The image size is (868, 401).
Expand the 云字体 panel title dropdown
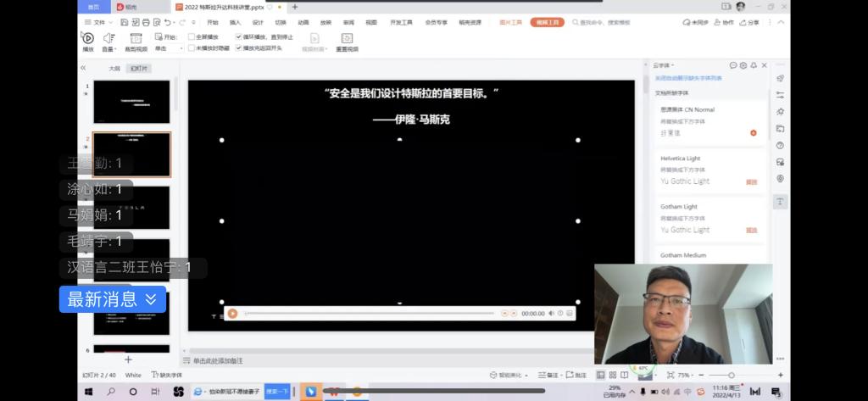click(672, 65)
